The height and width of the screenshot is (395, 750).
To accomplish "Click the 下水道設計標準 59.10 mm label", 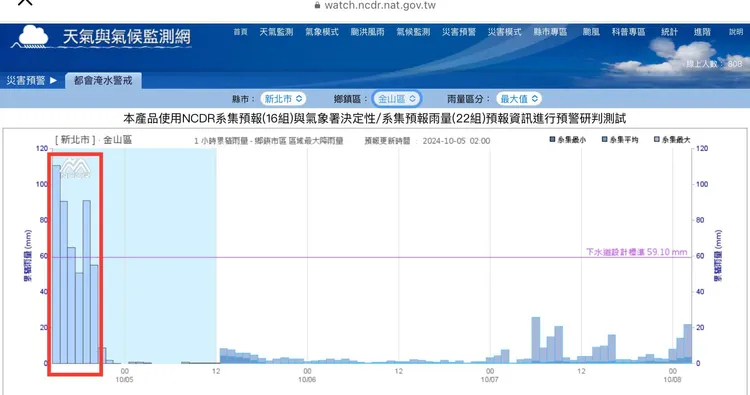I will click(637, 252).
